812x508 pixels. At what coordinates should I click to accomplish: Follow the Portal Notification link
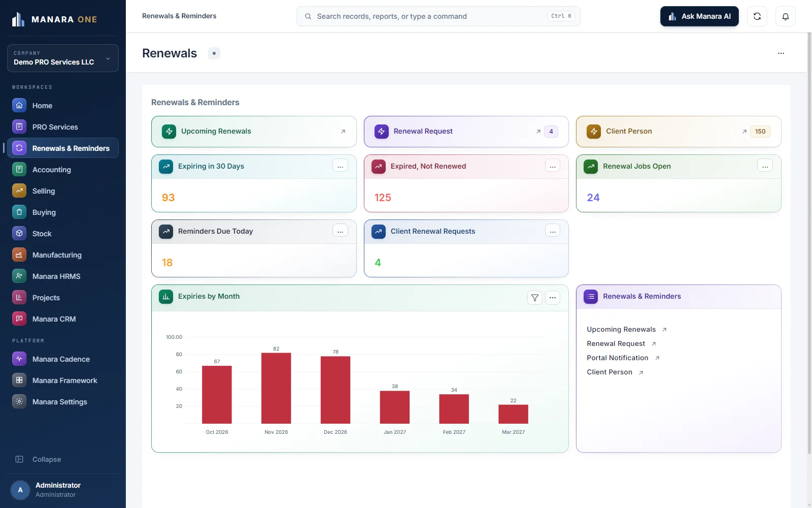click(623, 358)
